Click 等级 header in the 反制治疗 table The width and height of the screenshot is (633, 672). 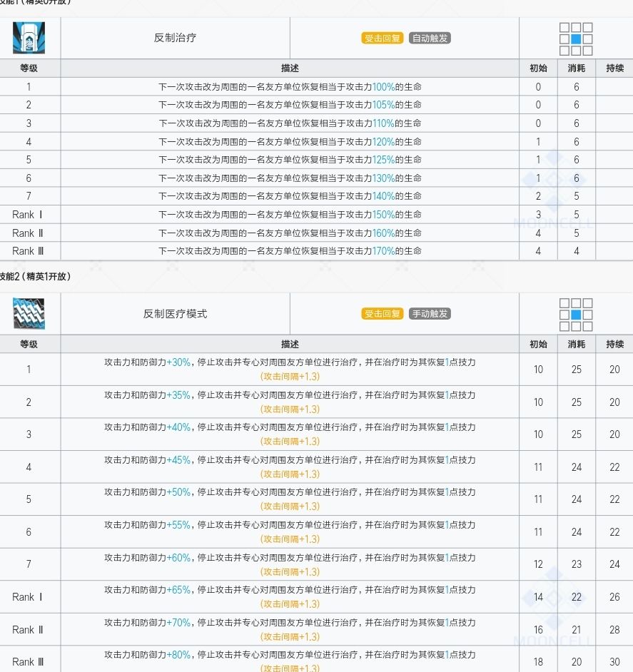(x=29, y=68)
